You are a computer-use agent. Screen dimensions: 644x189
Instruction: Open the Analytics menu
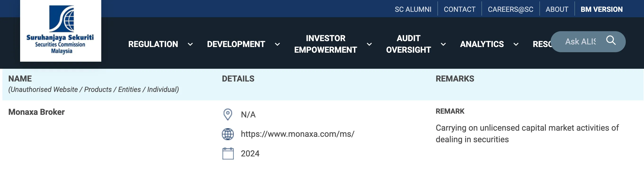point(482,44)
